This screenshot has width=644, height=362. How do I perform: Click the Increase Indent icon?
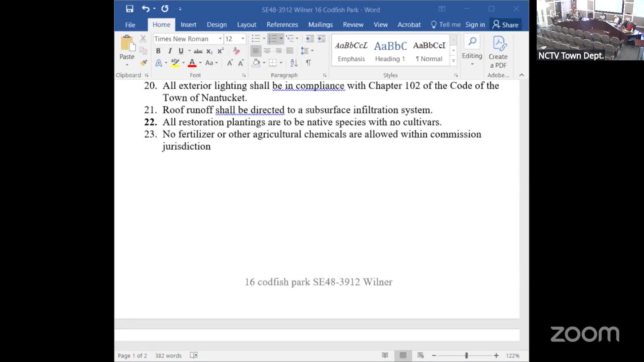click(321, 39)
